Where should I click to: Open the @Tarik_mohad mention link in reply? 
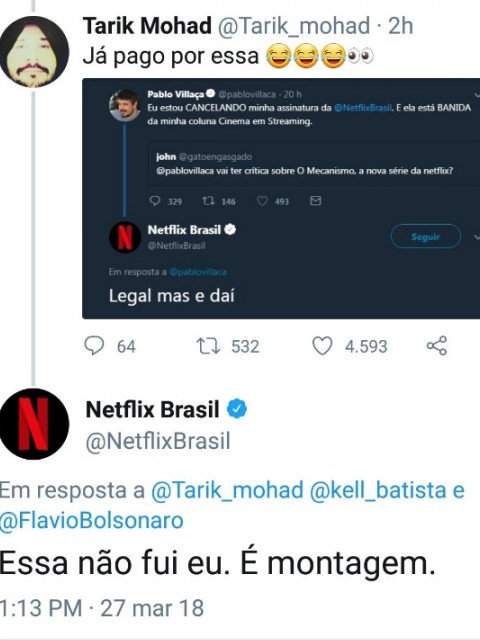pyautogui.click(x=227, y=490)
